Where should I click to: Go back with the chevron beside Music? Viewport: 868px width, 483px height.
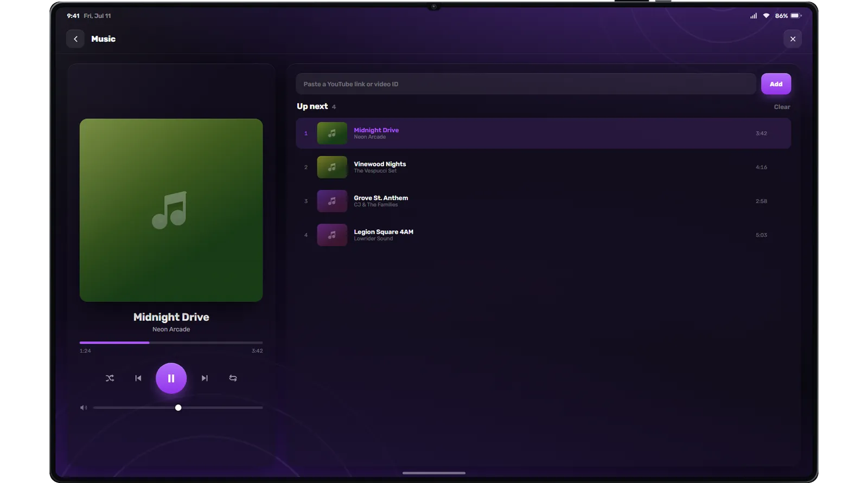[x=75, y=39]
